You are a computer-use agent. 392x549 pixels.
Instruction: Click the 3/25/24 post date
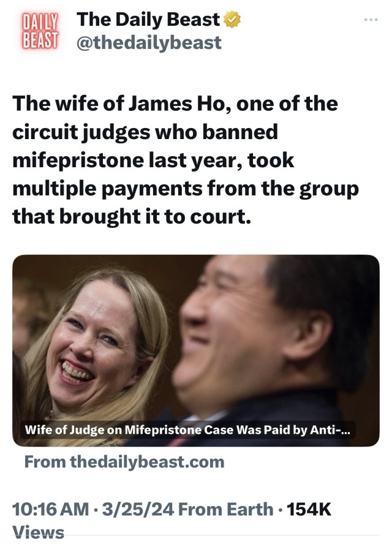click(x=138, y=509)
